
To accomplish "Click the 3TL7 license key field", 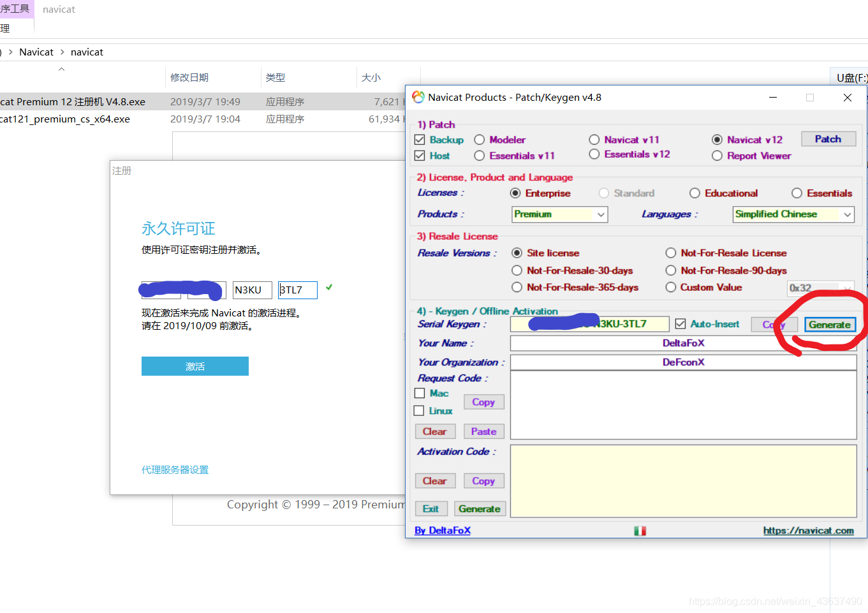I will (298, 290).
